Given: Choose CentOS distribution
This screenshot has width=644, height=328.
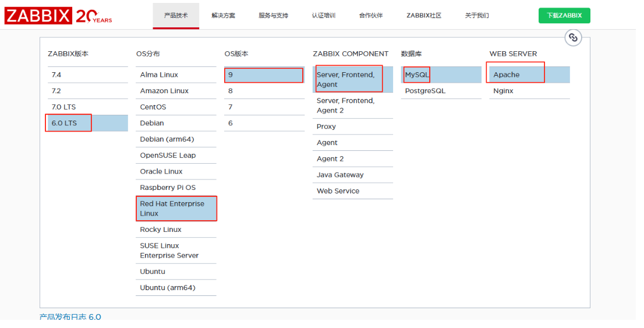Looking at the screenshot, I should [x=176, y=107].
